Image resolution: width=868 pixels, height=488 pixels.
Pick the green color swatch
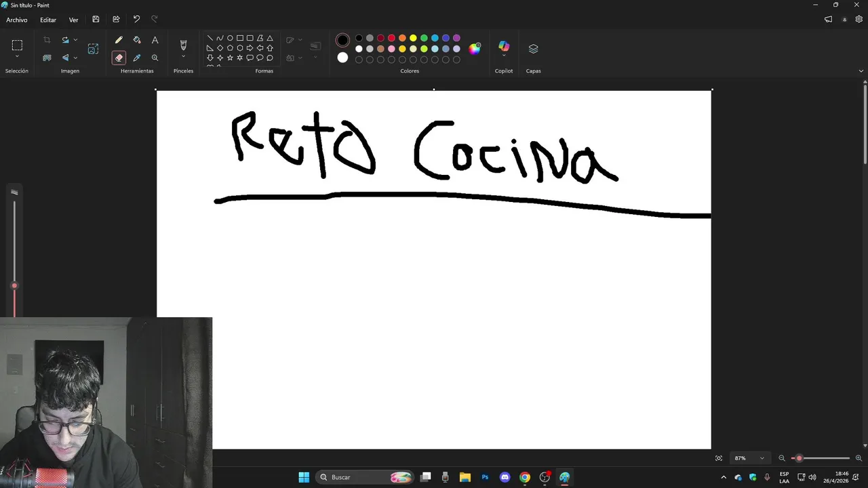tap(424, 38)
